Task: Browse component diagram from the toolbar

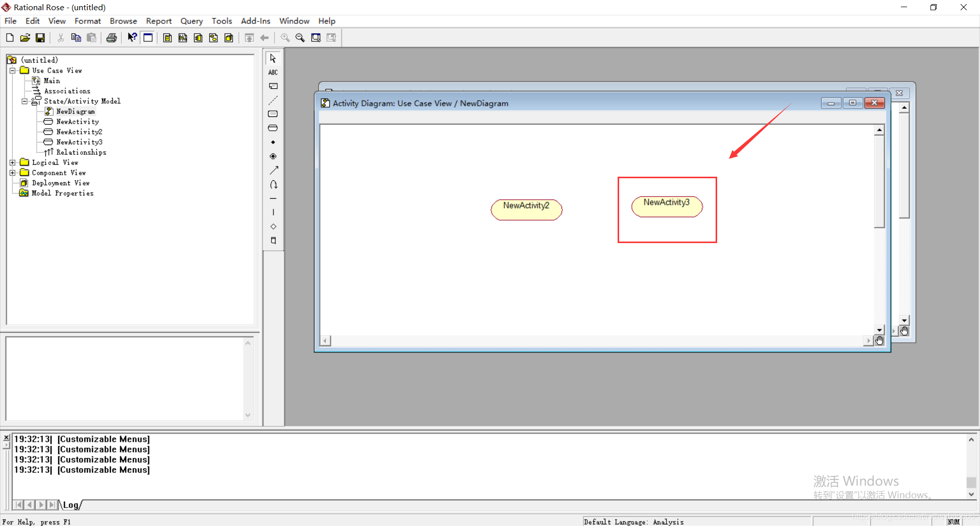Action: pos(198,38)
